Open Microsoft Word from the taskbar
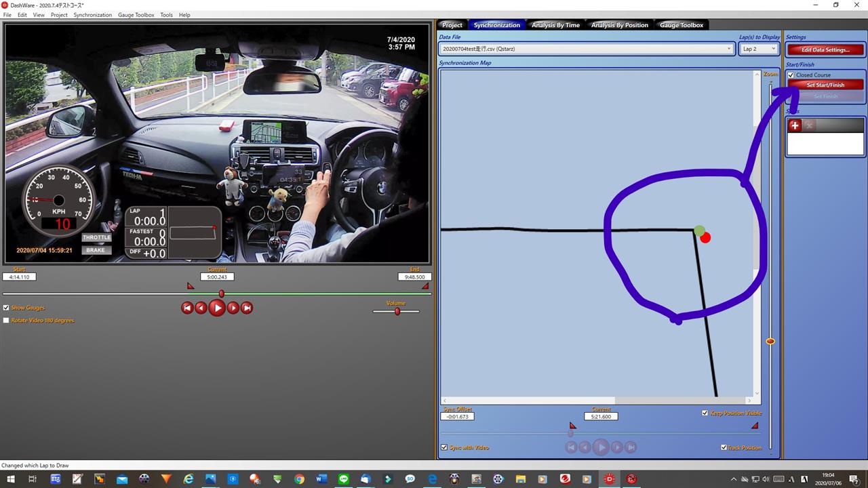This screenshot has width=868, height=488. pos(321,479)
